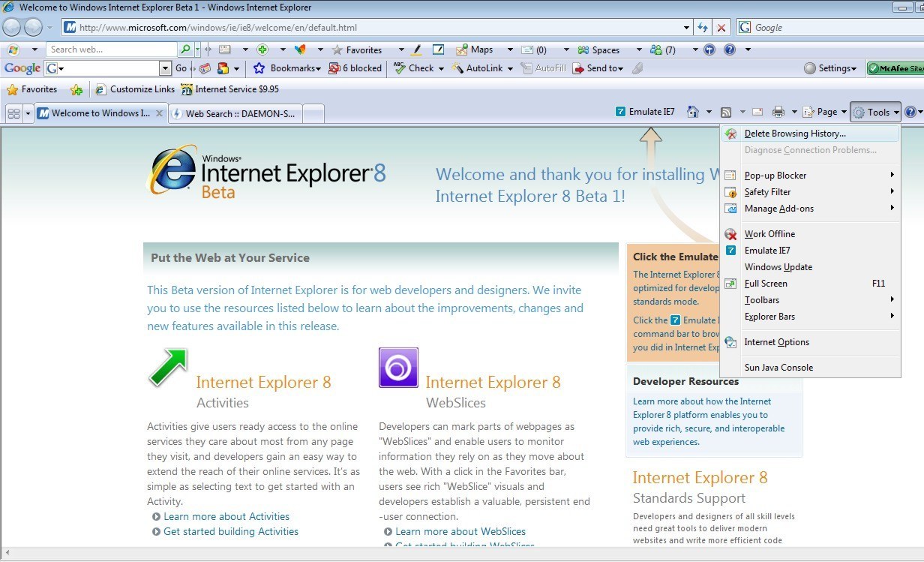Image resolution: width=924 pixels, height=562 pixels.
Task: Expand the Google toolbar Settings dropdown
Action: (x=831, y=68)
